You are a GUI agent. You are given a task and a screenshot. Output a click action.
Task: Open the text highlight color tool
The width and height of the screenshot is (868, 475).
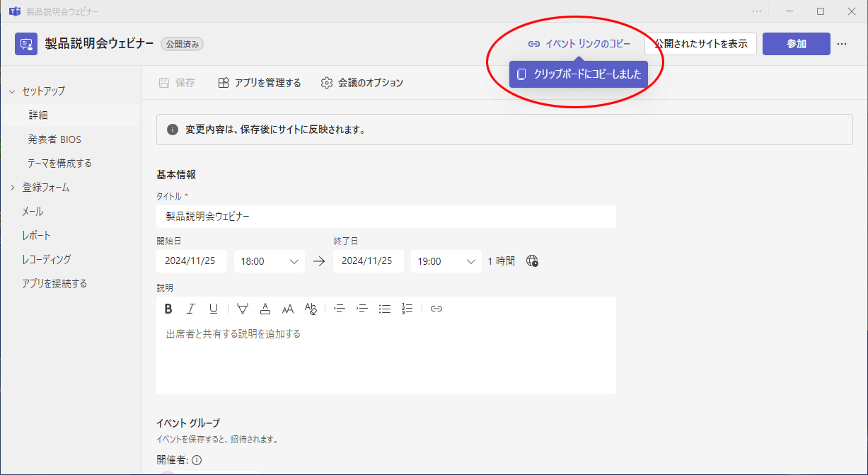[x=243, y=309]
